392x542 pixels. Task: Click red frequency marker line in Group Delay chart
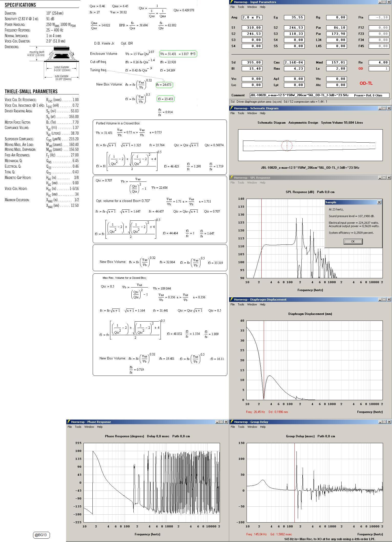294,483
